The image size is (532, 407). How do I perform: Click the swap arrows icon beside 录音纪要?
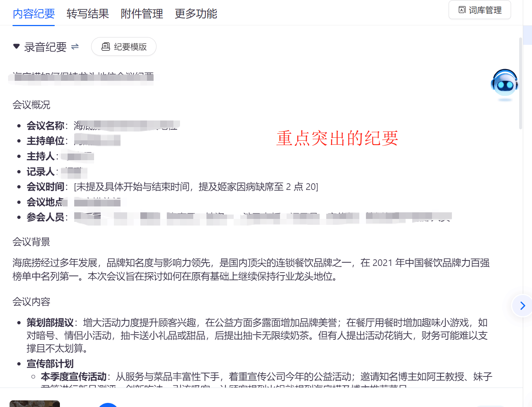tap(75, 47)
